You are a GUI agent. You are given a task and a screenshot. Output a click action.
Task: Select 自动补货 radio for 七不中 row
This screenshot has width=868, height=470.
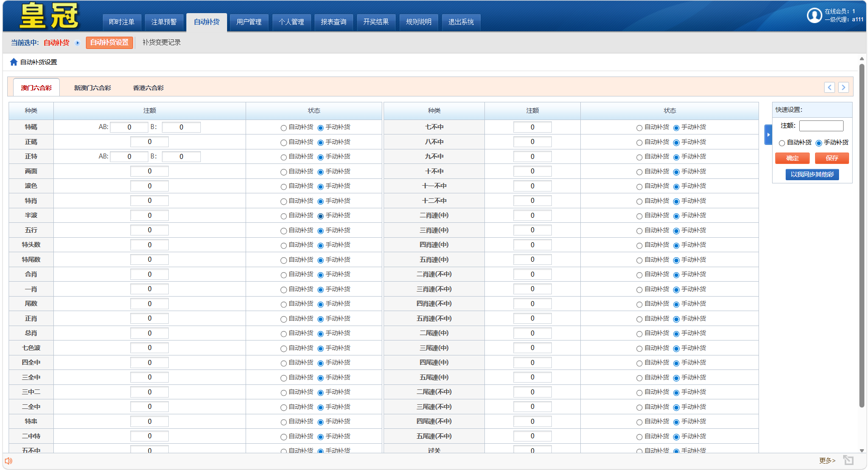[639, 128]
